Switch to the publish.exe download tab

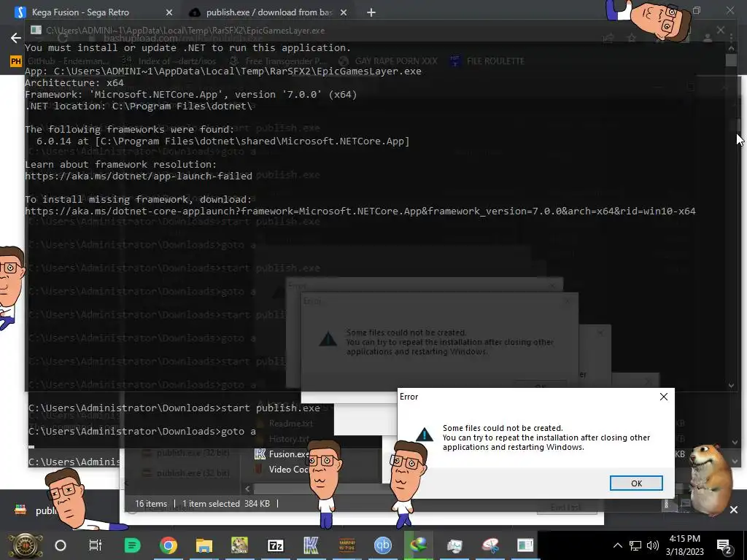click(x=269, y=12)
